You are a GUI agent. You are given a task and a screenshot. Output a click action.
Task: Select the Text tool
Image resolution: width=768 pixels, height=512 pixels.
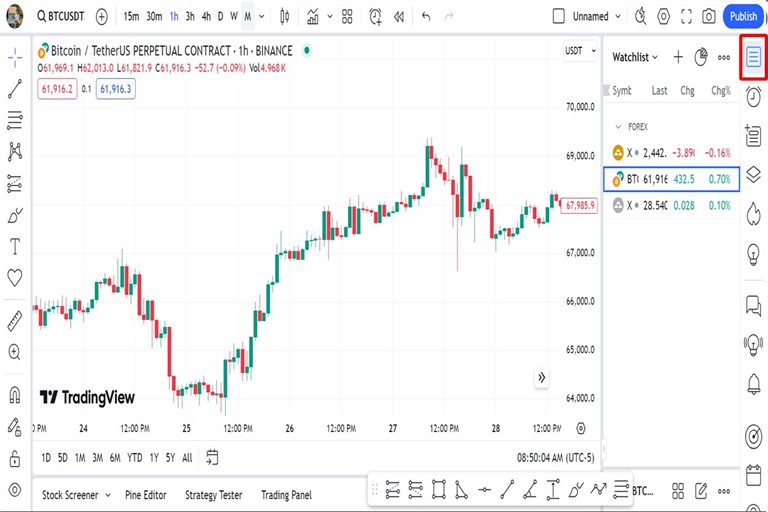(15, 246)
